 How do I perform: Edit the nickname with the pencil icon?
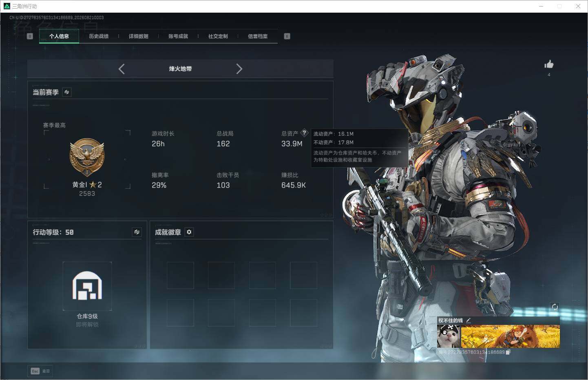468,320
